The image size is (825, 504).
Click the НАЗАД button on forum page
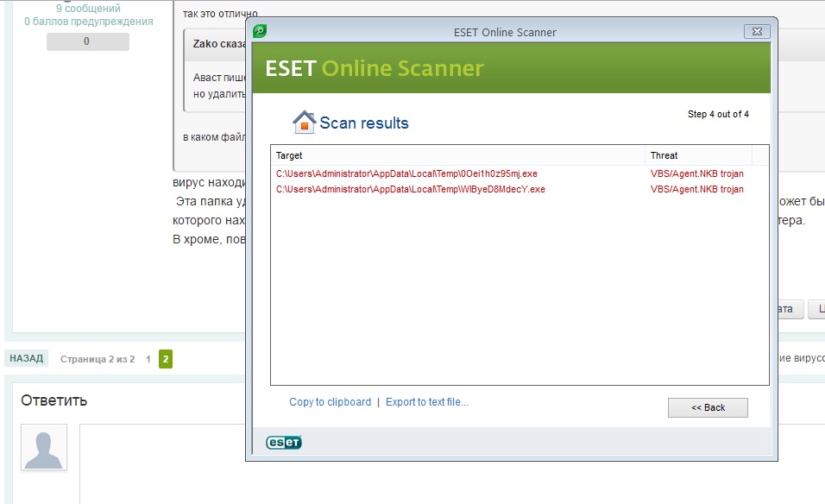click(x=26, y=358)
